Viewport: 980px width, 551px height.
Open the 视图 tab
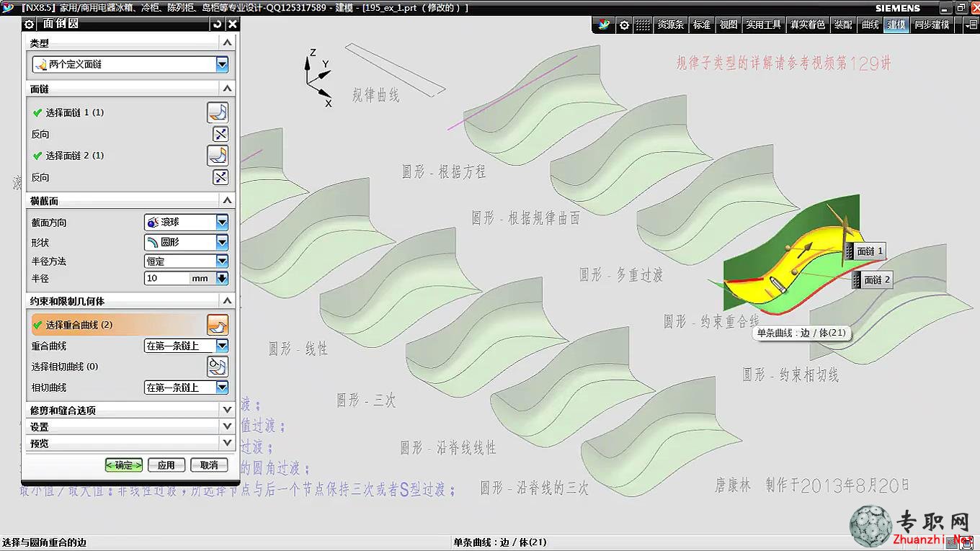coord(729,24)
